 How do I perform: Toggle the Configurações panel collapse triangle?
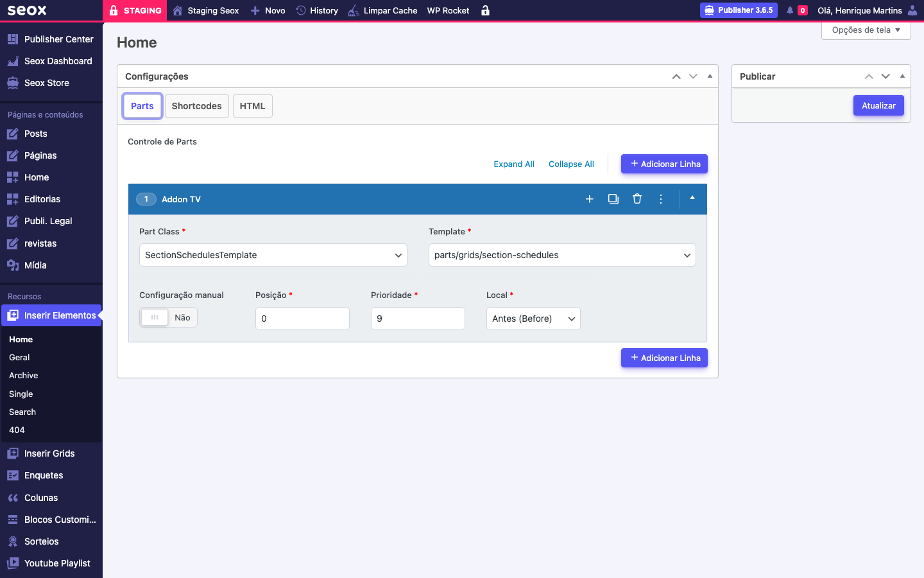(x=710, y=76)
